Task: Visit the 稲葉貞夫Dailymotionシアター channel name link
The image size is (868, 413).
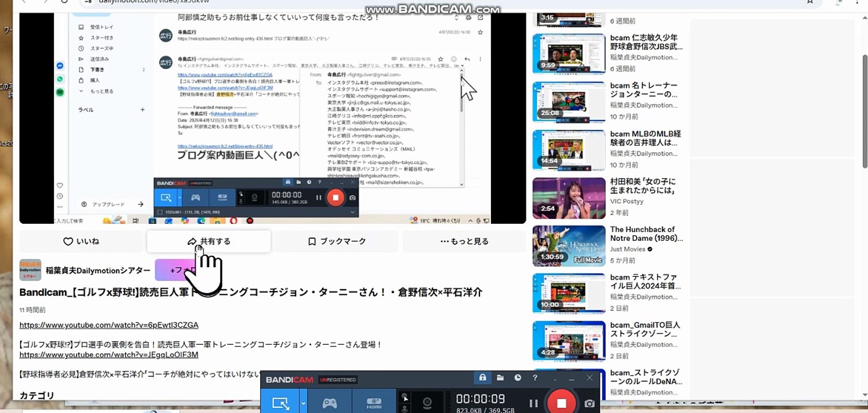Action: [98, 270]
